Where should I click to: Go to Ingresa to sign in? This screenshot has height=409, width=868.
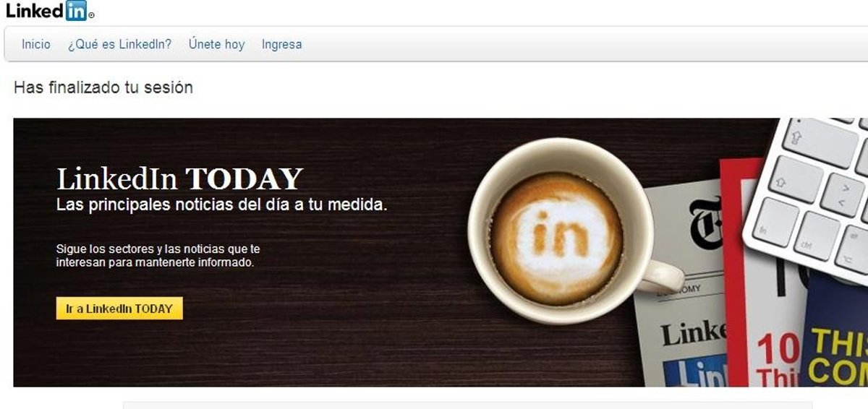(x=282, y=44)
